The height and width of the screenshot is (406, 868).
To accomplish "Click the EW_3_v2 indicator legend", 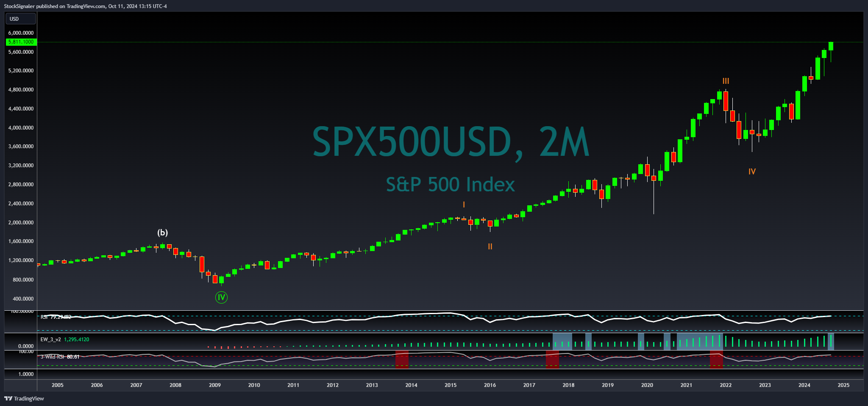I will 65,340.
